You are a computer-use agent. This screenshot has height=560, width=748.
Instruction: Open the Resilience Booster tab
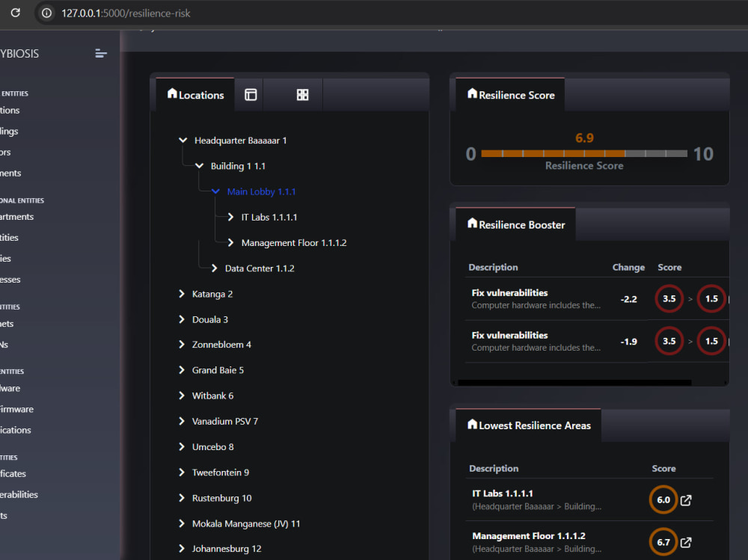click(x=515, y=224)
